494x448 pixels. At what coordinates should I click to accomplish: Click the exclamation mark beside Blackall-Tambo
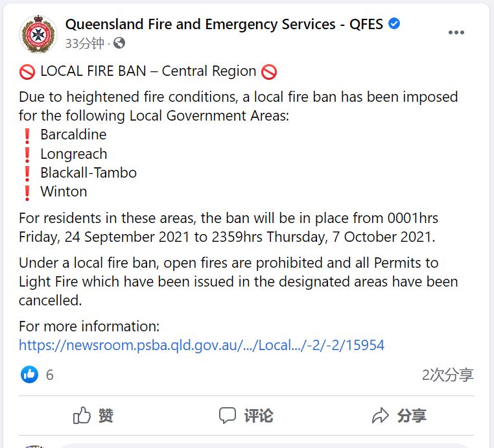[27, 173]
